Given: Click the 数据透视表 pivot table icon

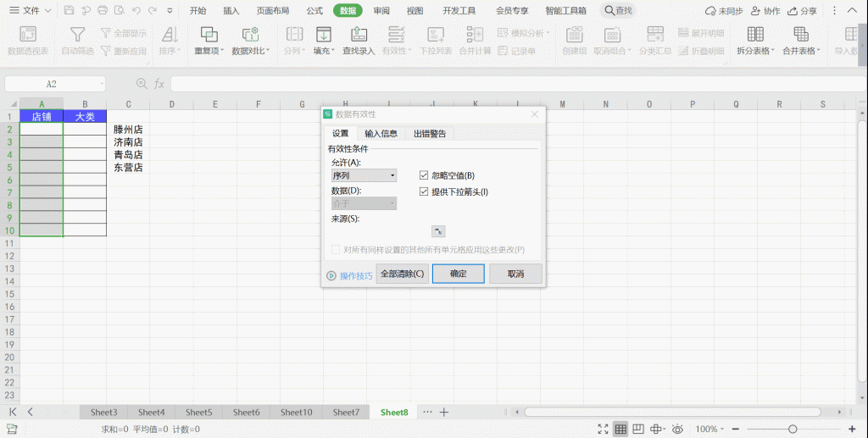Looking at the screenshot, I should [27, 35].
